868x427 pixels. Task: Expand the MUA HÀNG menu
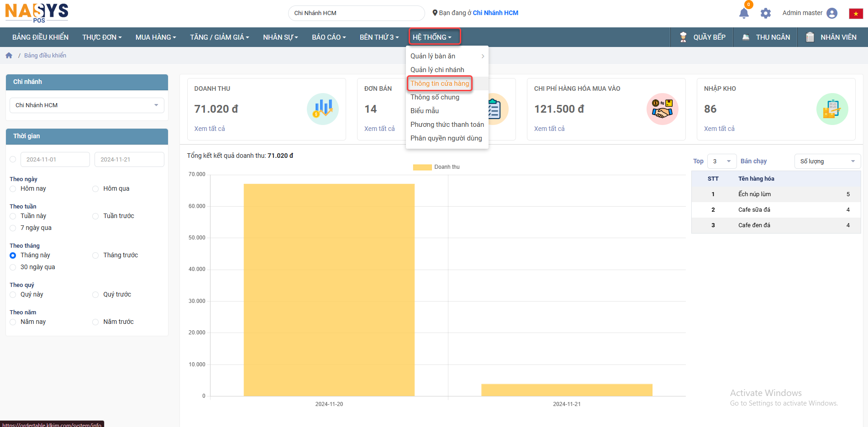(156, 37)
